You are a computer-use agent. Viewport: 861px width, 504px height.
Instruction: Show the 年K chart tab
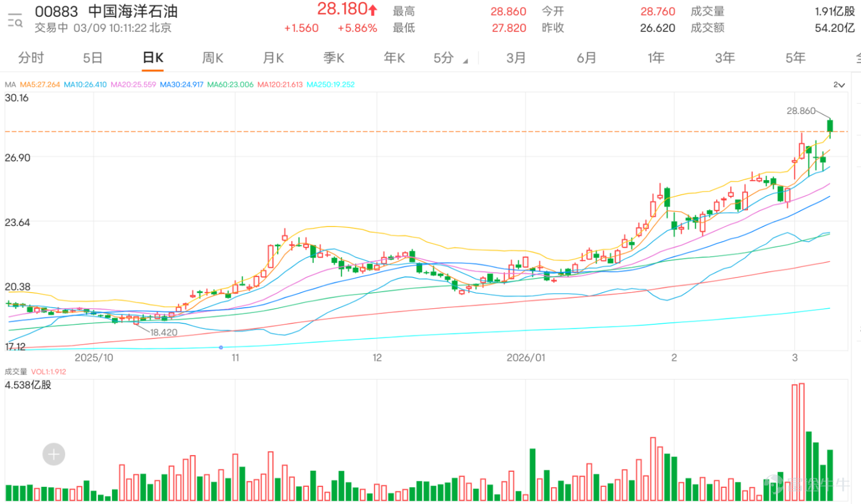pos(394,58)
